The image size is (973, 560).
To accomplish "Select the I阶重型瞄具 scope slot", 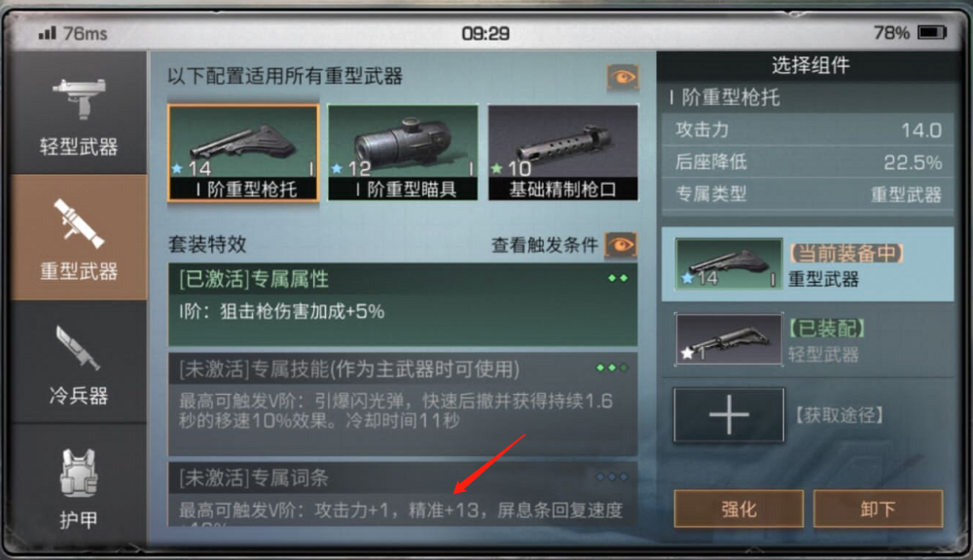I will [x=403, y=153].
